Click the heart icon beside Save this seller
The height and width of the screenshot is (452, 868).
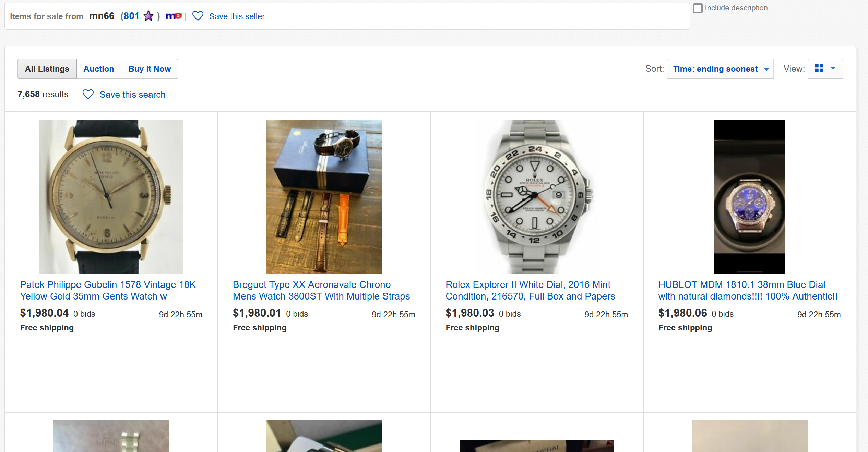pos(198,16)
